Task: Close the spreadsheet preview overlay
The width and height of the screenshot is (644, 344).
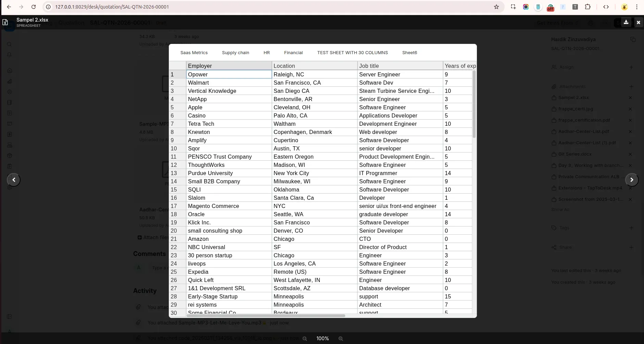Action: tap(638, 22)
